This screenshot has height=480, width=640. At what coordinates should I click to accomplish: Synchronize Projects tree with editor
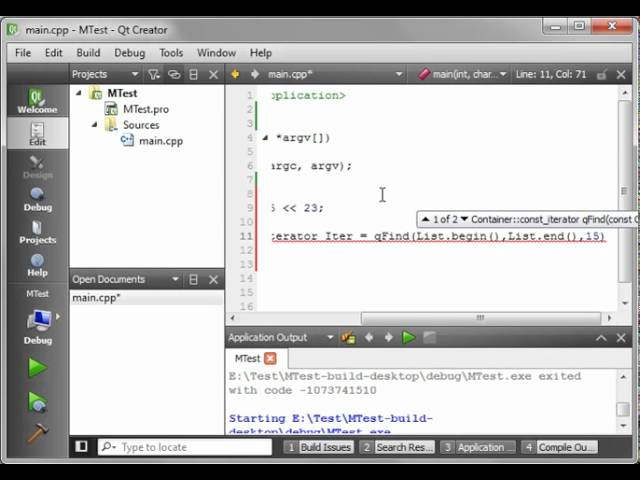pos(174,74)
